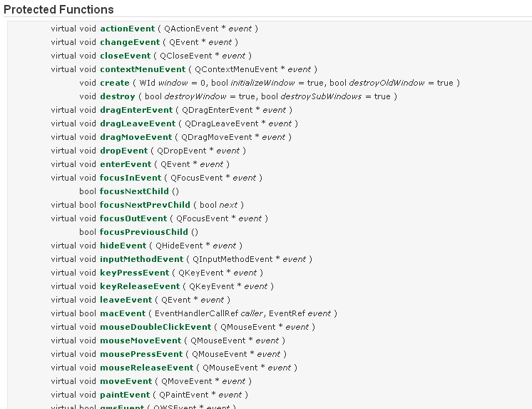Click the create function link
The height and width of the screenshot is (409, 532).
[114, 83]
